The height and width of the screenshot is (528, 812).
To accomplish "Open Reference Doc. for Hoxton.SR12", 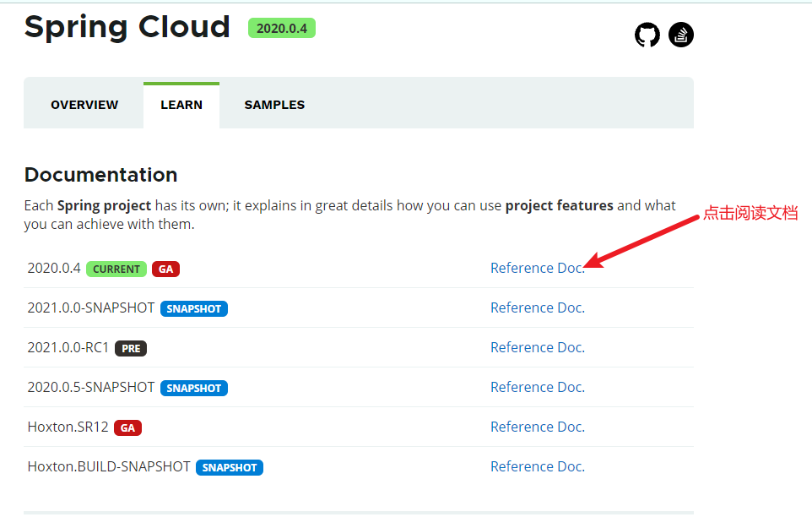I will 538,427.
